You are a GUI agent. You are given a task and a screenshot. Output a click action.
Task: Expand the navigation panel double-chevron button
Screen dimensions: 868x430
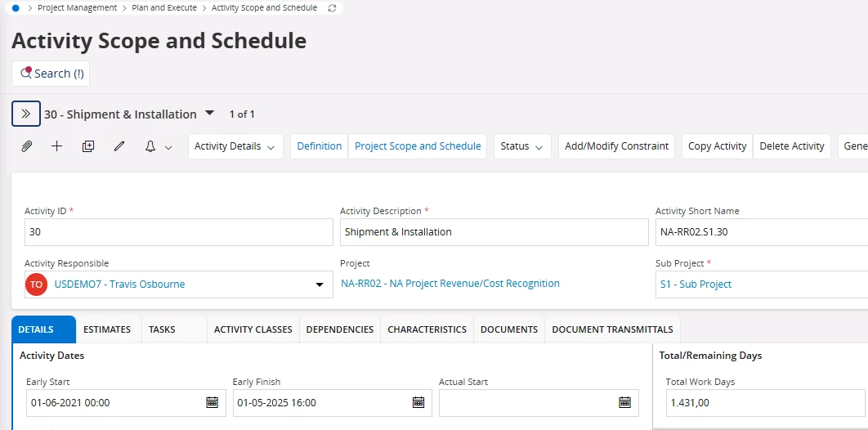pos(26,114)
